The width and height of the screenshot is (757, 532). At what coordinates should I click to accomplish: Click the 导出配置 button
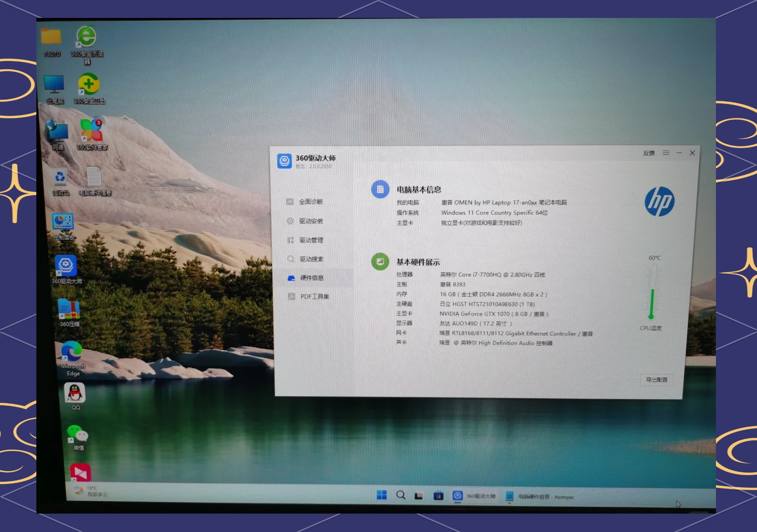656,380
